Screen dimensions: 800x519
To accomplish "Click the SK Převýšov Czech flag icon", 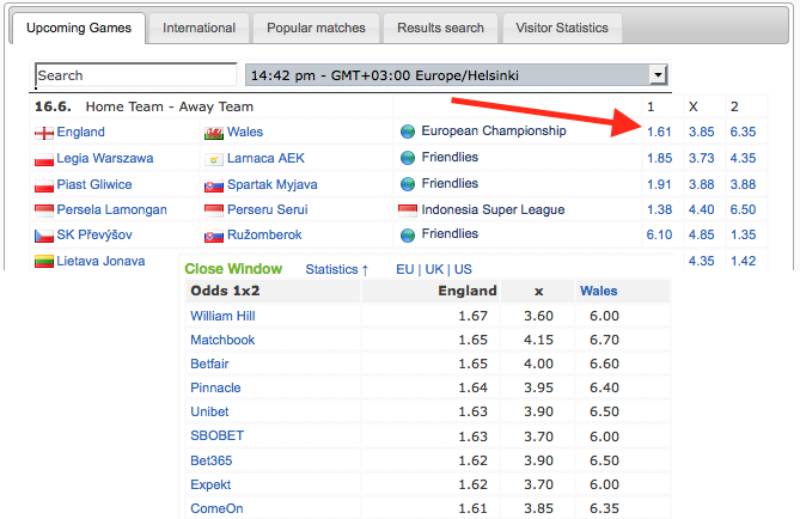I will pyautogui.click(x=44, y=236).
